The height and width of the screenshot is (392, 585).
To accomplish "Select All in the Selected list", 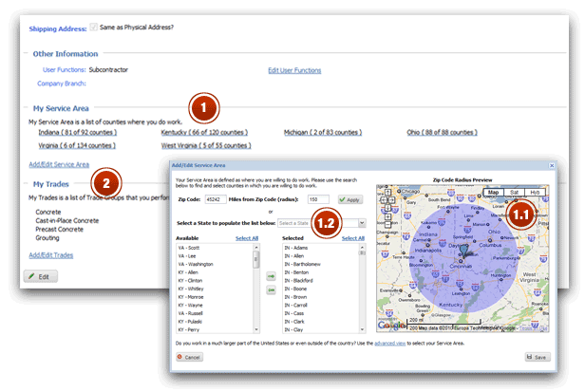I will (x=353, y=238).
